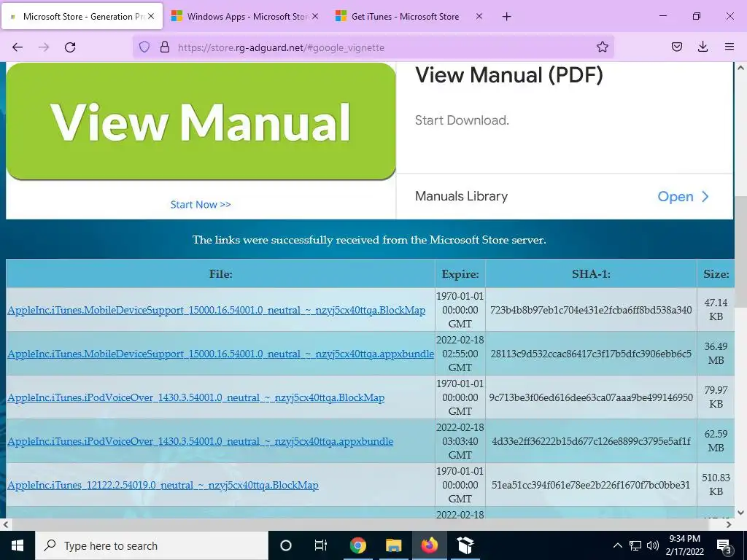Click the Firefox taskbar icon
The width and height of the screenshot is (747, 560).
click(429, 545)
